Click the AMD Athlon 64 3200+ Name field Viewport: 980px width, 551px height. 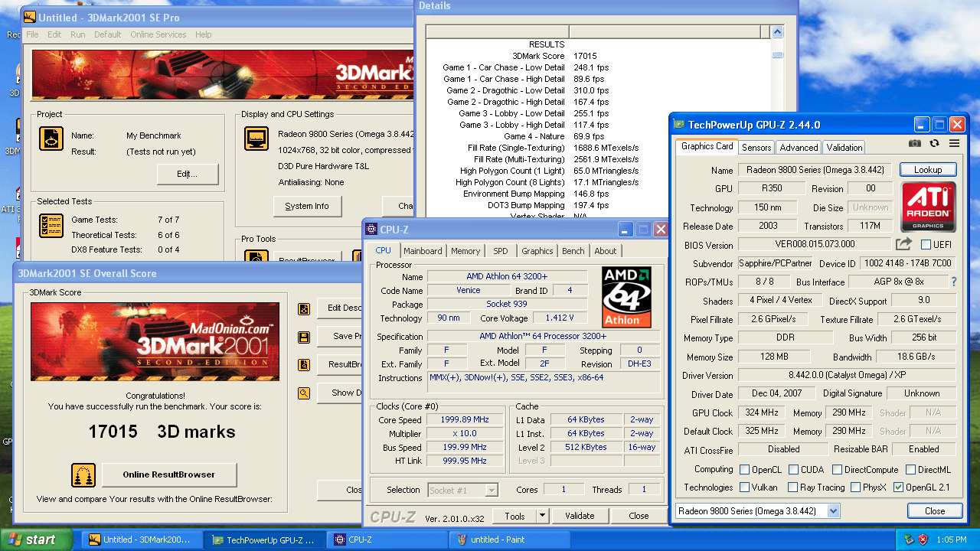[x=507, y=276]
